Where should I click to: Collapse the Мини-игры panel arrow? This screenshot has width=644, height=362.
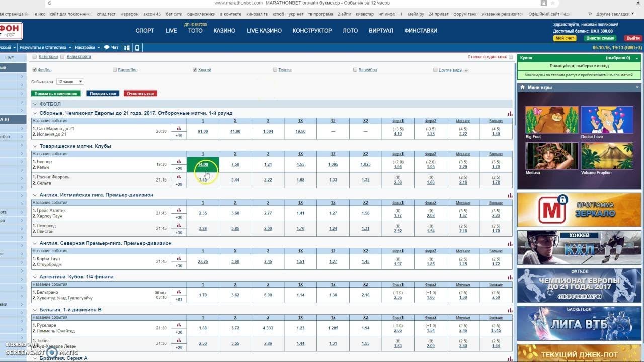point(636,87)
